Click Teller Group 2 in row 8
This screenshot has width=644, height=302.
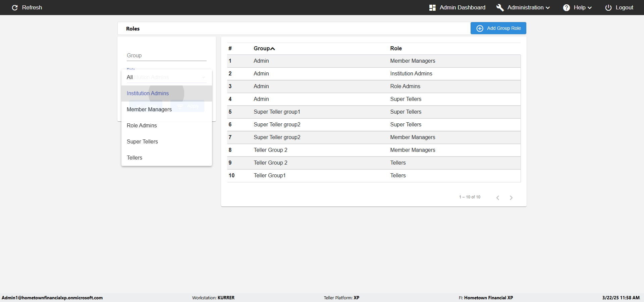coord(270,150)
